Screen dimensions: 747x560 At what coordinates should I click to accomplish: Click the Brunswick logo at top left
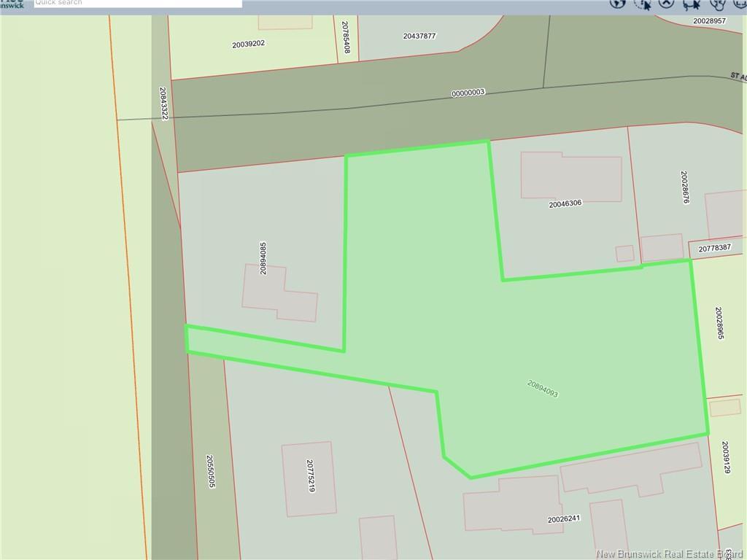pos(12,4)
